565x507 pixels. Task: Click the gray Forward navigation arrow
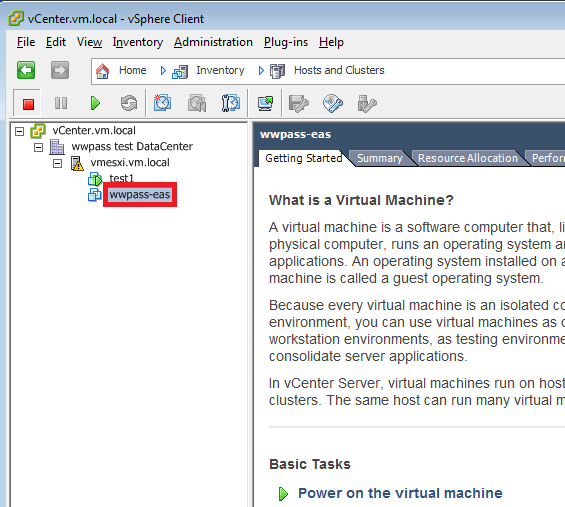point(60,70)
